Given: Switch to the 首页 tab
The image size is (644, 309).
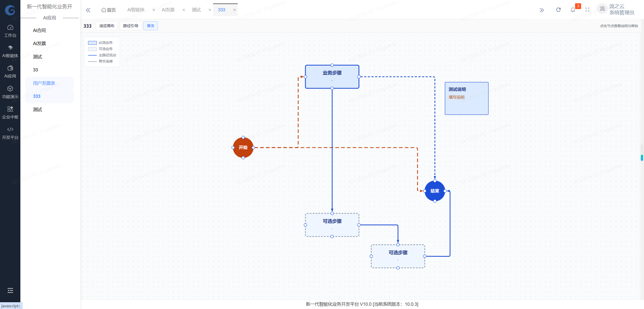Looking at the screenshot, I should coord(109,10).
